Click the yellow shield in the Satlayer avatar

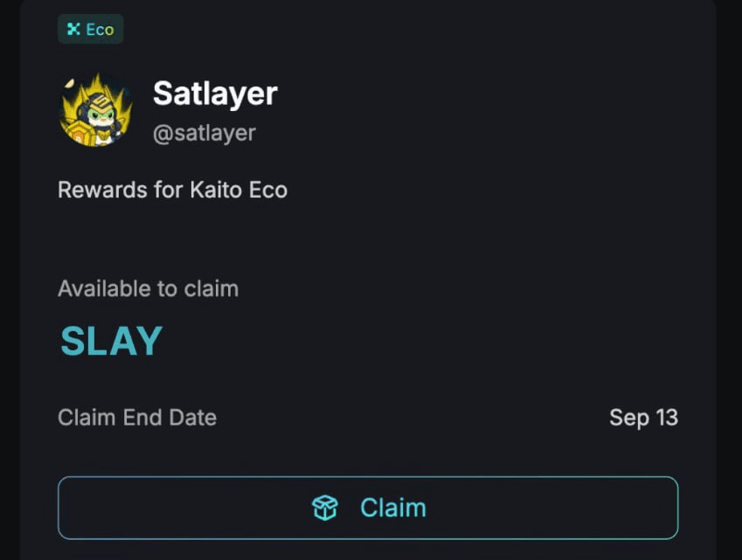(x=78, y=134)
